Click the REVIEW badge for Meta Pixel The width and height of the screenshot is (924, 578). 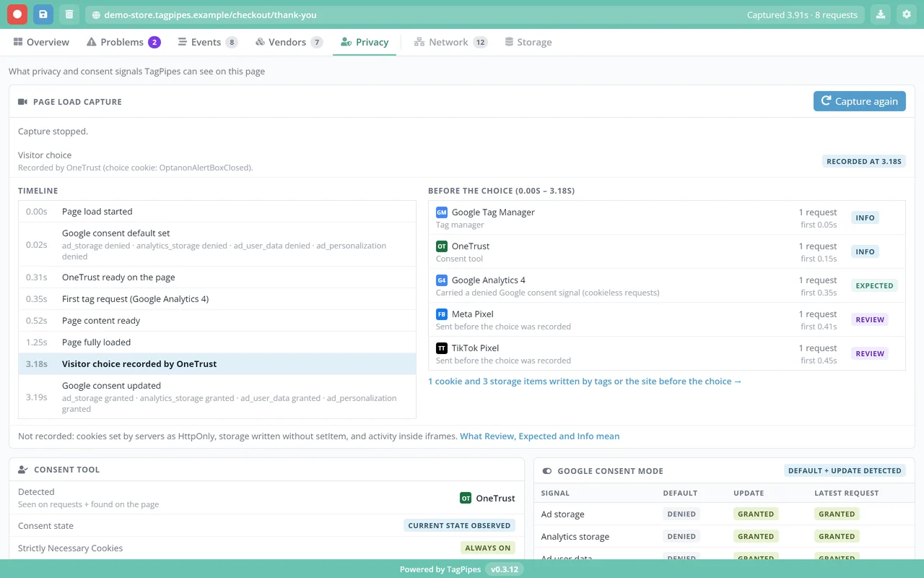pyautogui.click(x=869, y=319)
